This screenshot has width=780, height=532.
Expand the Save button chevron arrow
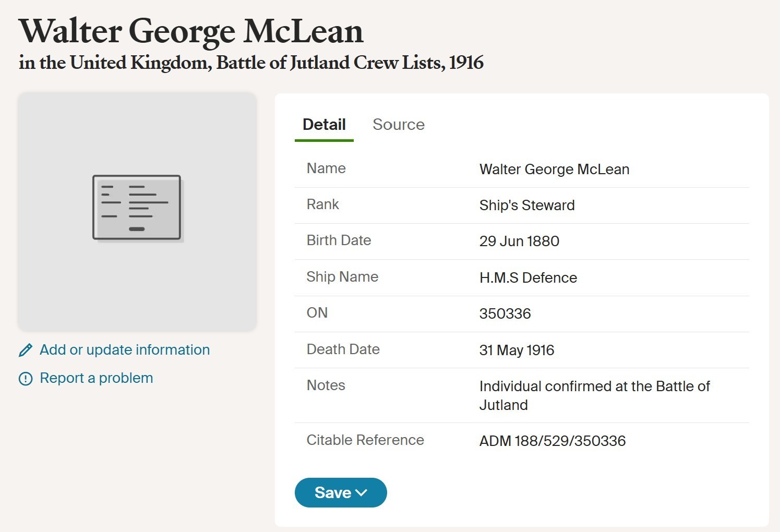[x=362, y=493]
